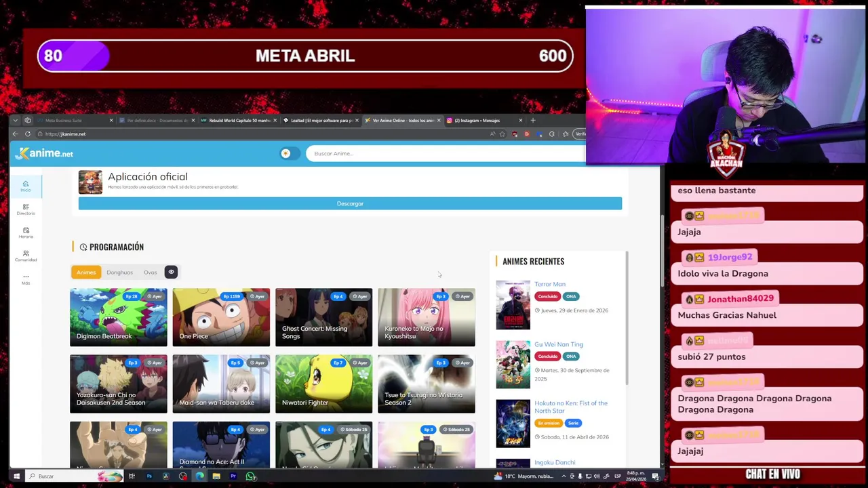868x488 pixels.
Task: Open Premiere Pro from the taskbar
Action: click(x=233, y=476)
